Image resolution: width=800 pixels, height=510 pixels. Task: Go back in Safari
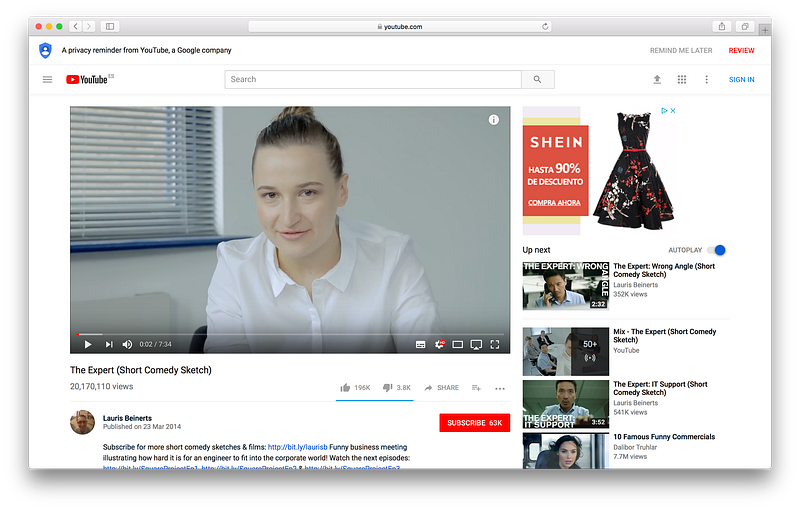click(x=76, y=27)
